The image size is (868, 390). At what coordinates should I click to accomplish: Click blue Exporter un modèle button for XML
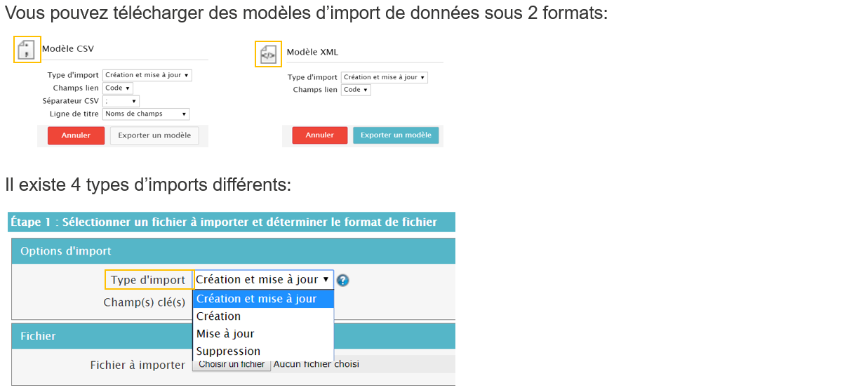(x=396, y=135)
